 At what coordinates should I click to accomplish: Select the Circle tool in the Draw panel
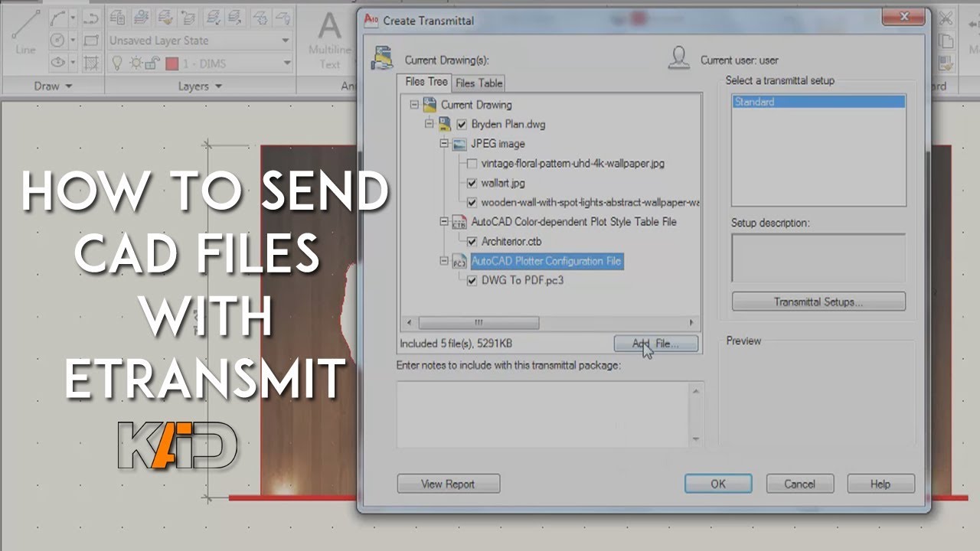click(x=57, y=40)
